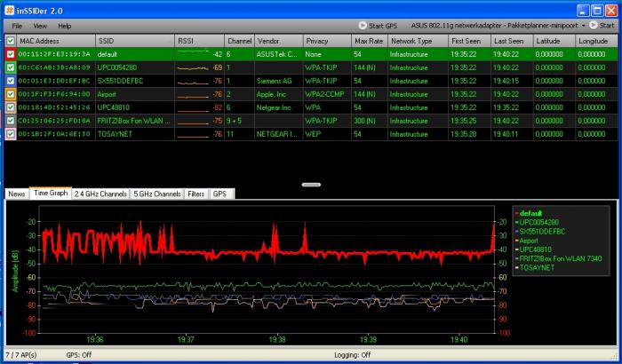This screenshot has width=622, height=364.
Task: Uncheck the checkbox for the Airport network
Action: tap(11, 94)
